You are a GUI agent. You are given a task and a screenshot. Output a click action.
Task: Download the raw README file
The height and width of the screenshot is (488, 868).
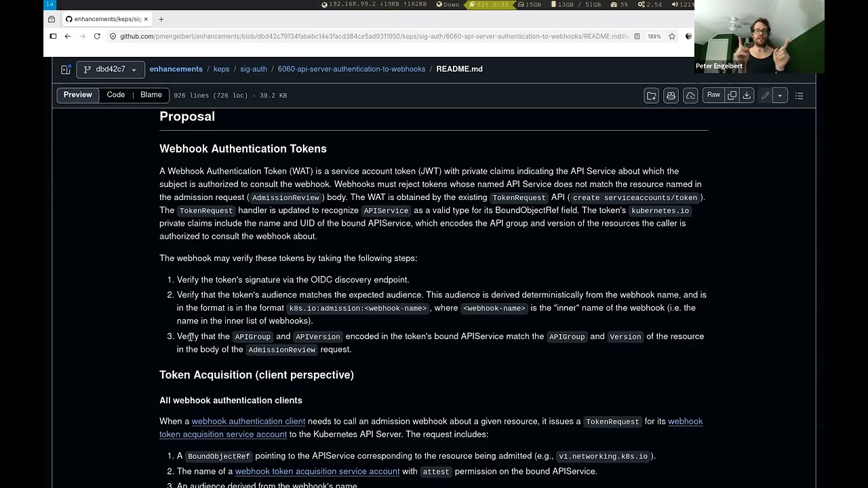747,96
